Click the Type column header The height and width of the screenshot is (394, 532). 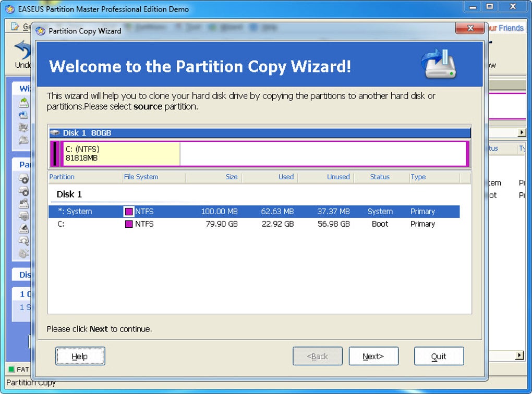click(434, 177)
